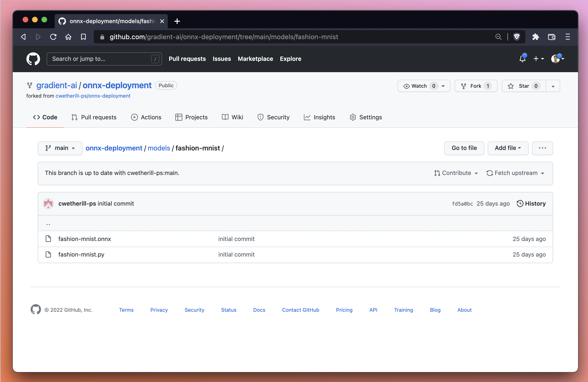Click cwetherill-ps avatar in commit row

pyautogui.click(x=49, y=204)
